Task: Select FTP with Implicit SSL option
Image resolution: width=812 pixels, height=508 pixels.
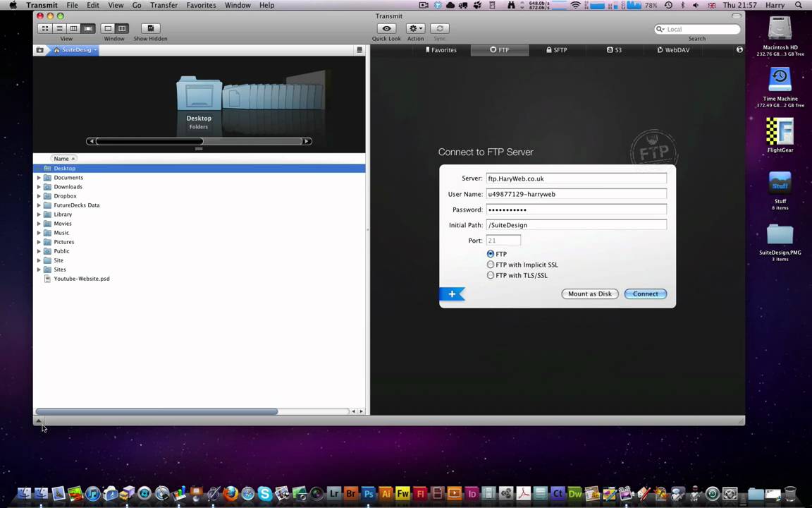Action: pos(491,265)
